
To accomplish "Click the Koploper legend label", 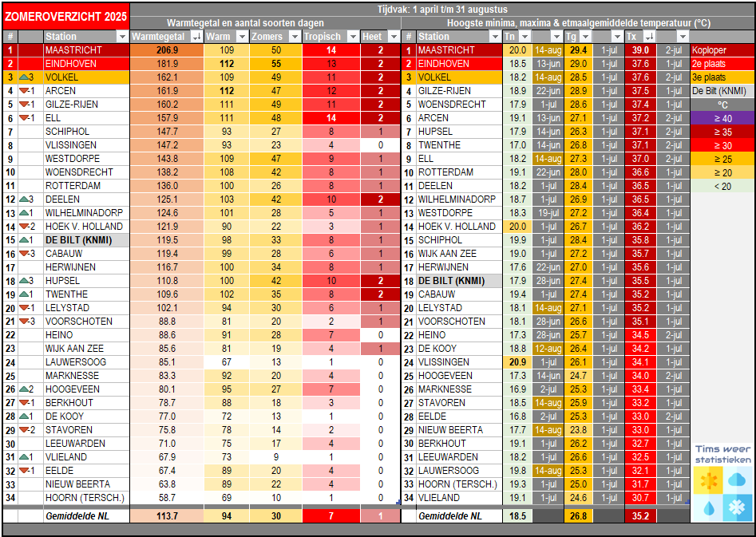I will point(722,50).
